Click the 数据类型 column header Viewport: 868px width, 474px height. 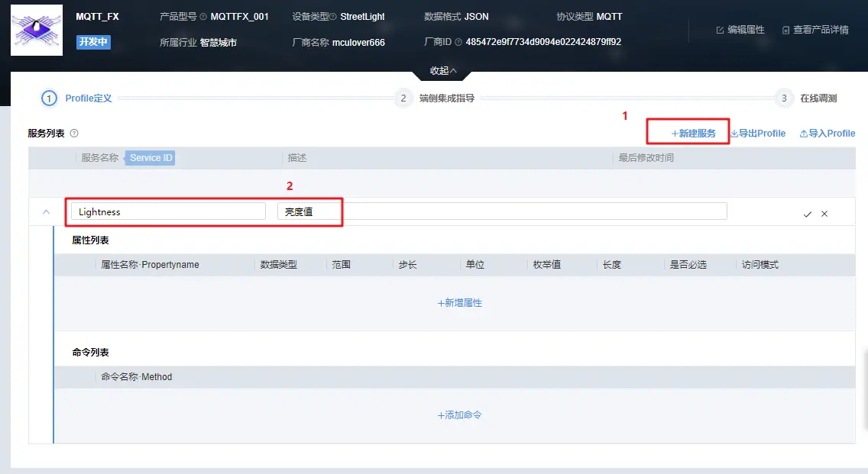click(x=279, y=265)
